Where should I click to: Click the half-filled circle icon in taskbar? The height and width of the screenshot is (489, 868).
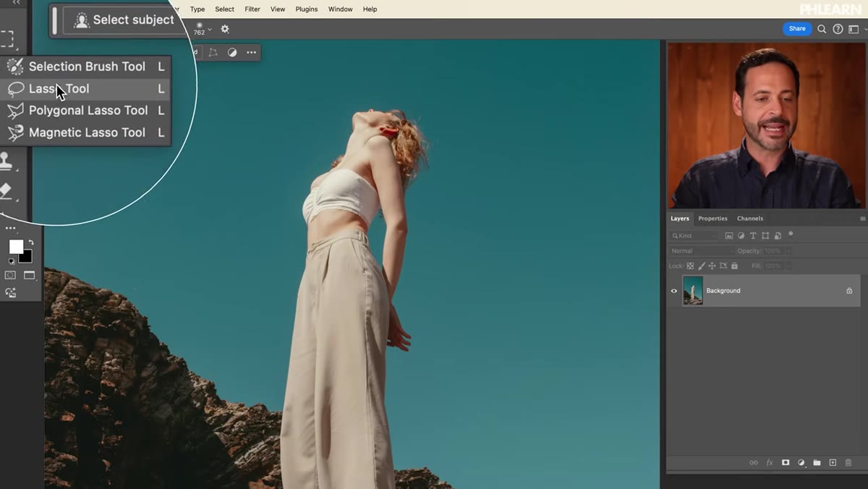(x=232, y=53)
